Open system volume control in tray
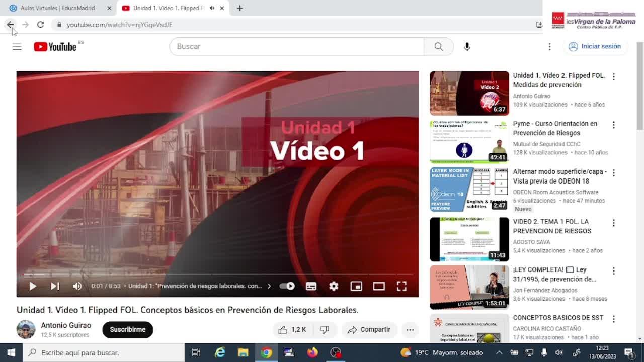The height and width of the screenshot is (362, 644). tap(558, 352)
